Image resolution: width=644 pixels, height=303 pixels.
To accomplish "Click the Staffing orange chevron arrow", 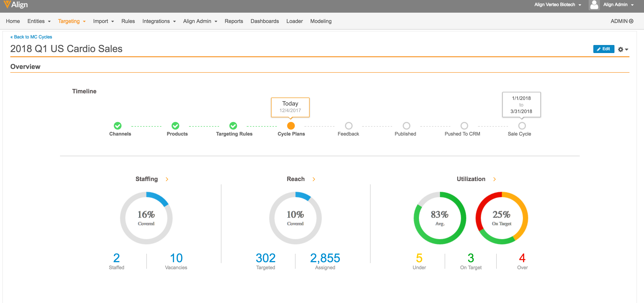I will pyautogui.click(x=167, y=179).
